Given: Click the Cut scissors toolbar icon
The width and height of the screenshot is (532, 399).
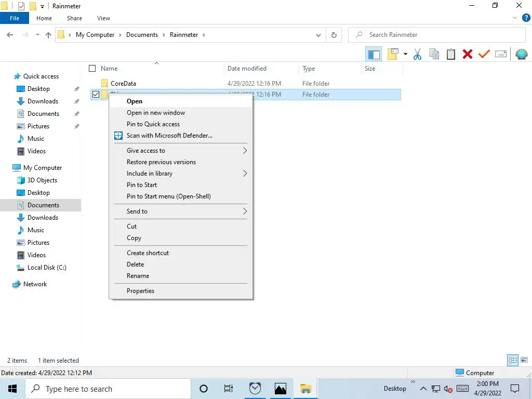Looking at the screenshot, I should pos(417,54).
